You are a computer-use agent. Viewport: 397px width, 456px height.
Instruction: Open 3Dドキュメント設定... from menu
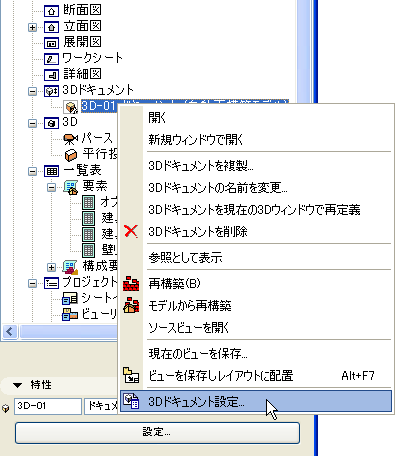tap(256, 401)
